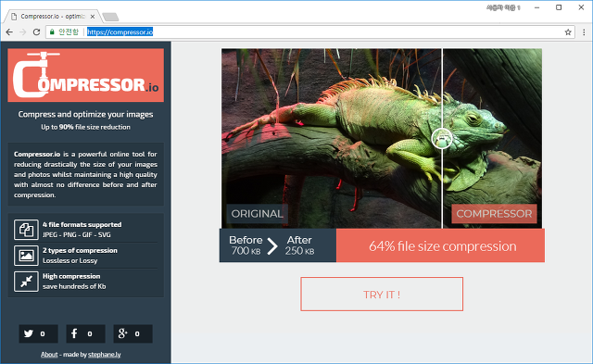Click the '2 types of compression' text
Screen dimensions: 593x364
click(81, 251)
